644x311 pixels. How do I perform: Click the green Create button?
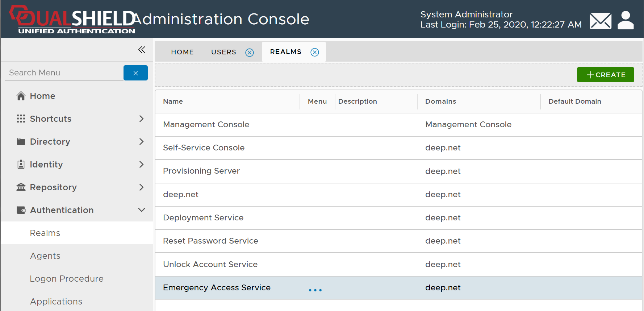605,75
